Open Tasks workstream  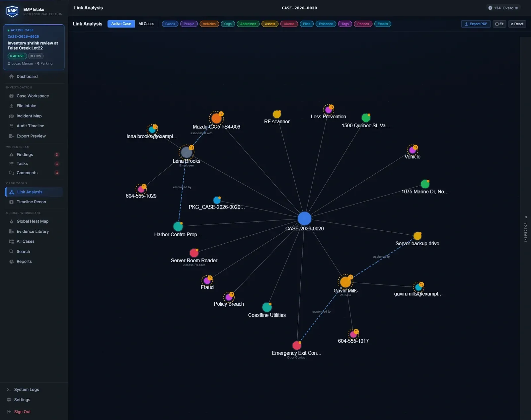[x=34, y=164]
